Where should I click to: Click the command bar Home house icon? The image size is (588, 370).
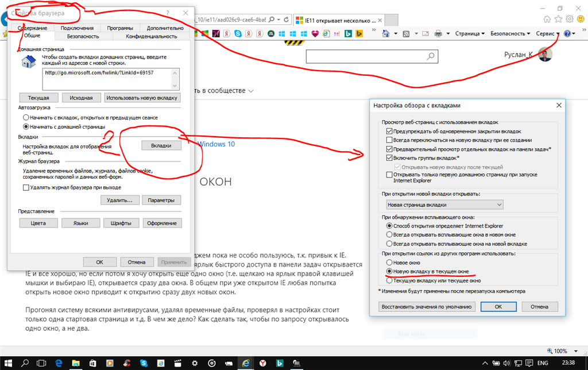(385, 33)
